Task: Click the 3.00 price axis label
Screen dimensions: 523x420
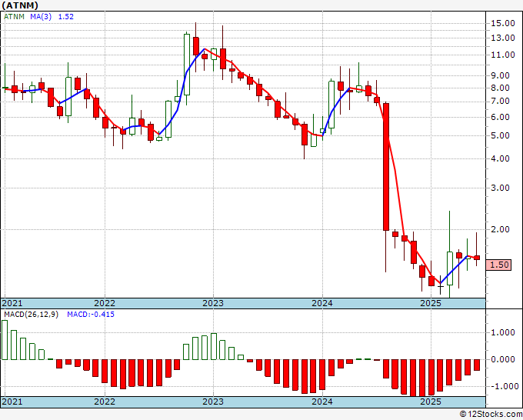Action: coord(501,188)
